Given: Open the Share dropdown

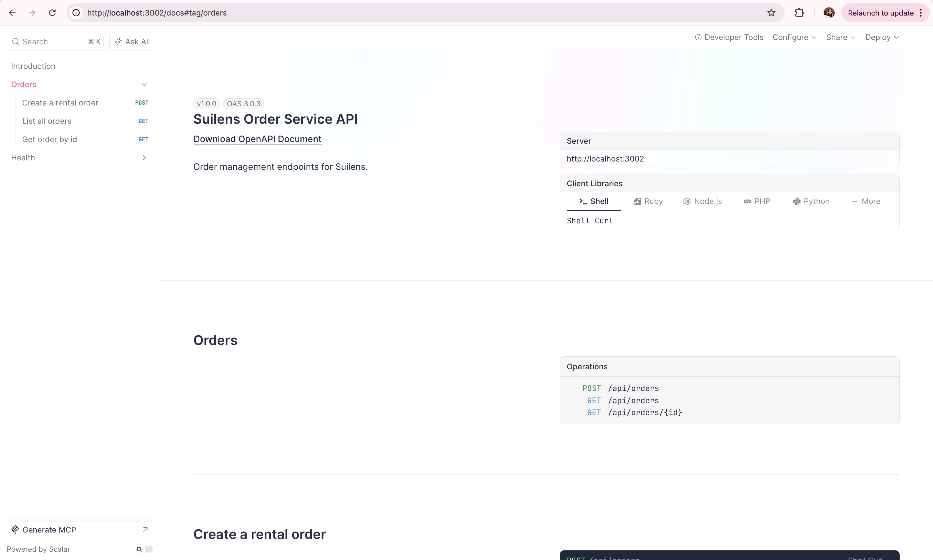Looking at the screenshot, I should [841, 37].
